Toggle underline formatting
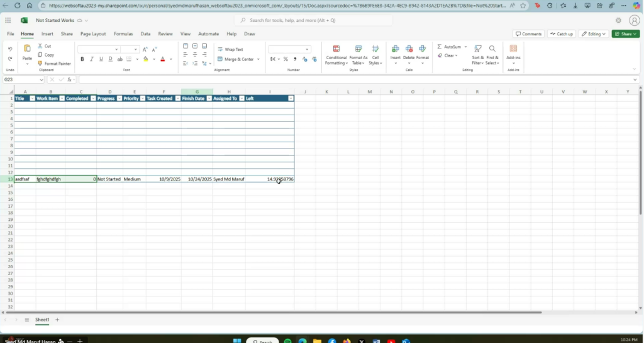The height and width of the screenshot is (343, 644). coord(101,59)
